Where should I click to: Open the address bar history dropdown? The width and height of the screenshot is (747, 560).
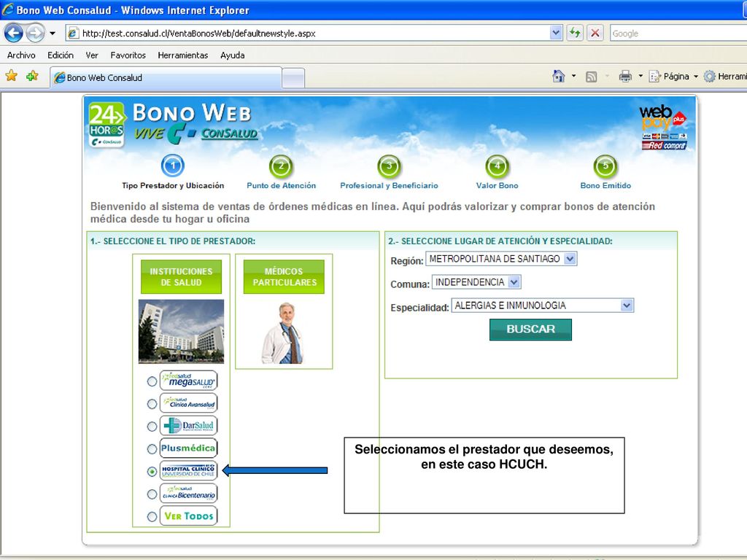coord(555,33)
